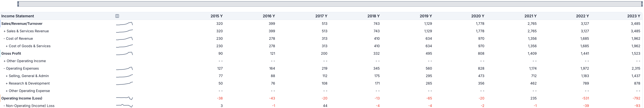Image resolution: width=644 pixels, height=108 pixels.
Task: Click the Selling, General & Admin sparkline
Action: click(124, 76)
